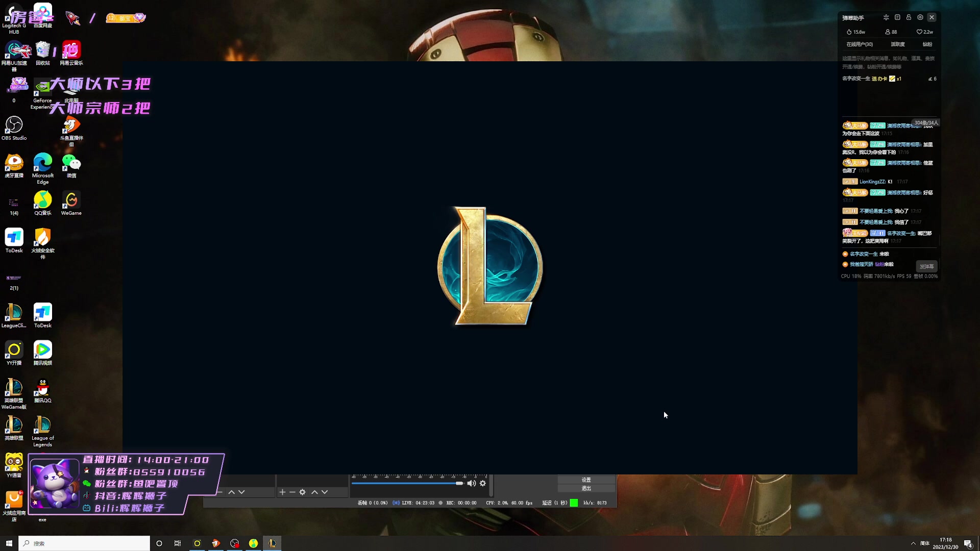Open the QQ音乐 desktop icon
Image resolution: width=980 pixels, height=551 pixels.
pyautogui.click(x=43, y=203)
